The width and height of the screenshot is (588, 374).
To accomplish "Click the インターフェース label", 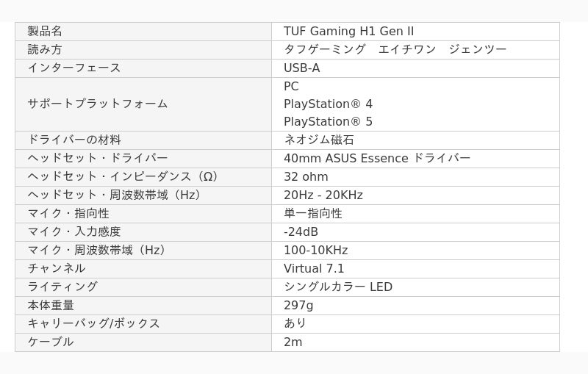I will tap(74, 68).
